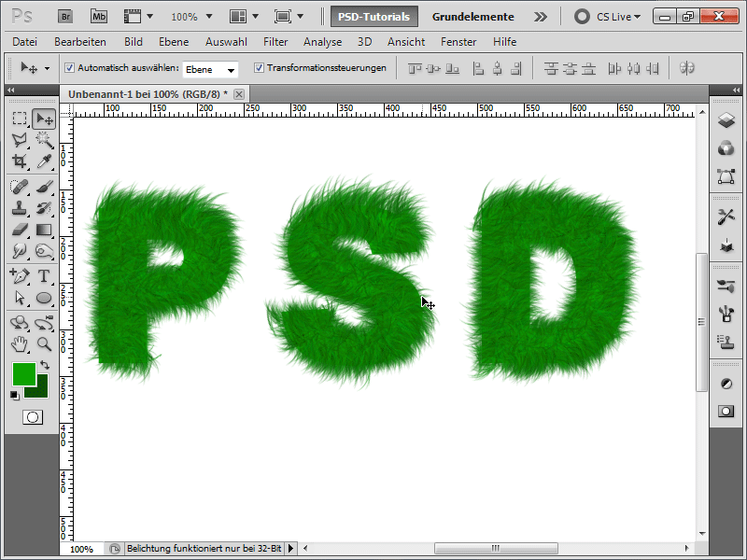Image resolution: width=747 pixels, height=560 pixels.
Task: Select the 3D Orbit camera tool
Action: click(44, 323)
